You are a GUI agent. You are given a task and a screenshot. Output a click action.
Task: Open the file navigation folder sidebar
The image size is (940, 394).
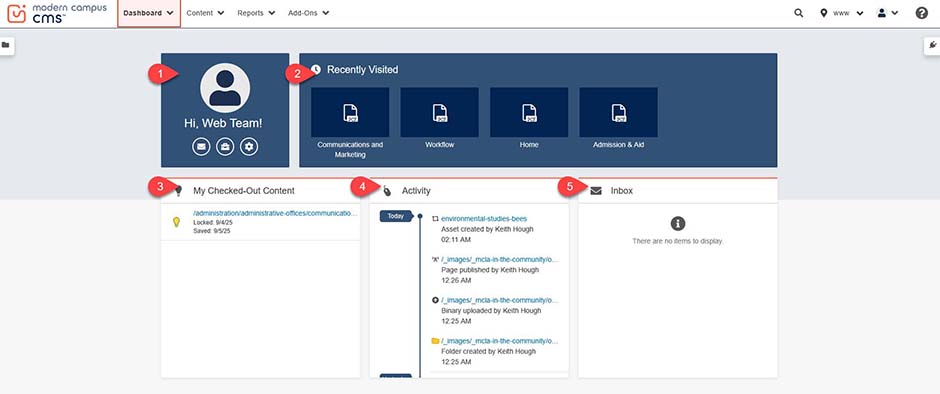[x=6, y=45]
